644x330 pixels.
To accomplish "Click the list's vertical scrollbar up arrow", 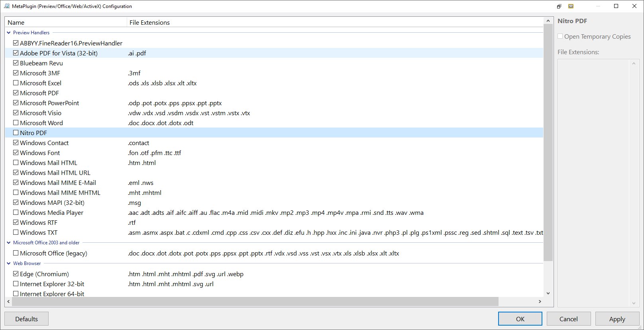I will click(548, 21).
